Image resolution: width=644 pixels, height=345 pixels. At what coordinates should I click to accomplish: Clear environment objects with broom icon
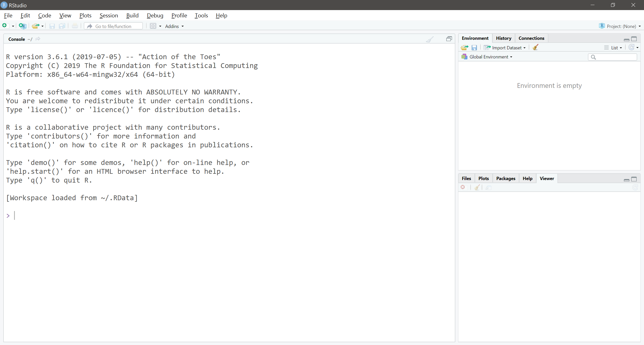tap(535, 47)
